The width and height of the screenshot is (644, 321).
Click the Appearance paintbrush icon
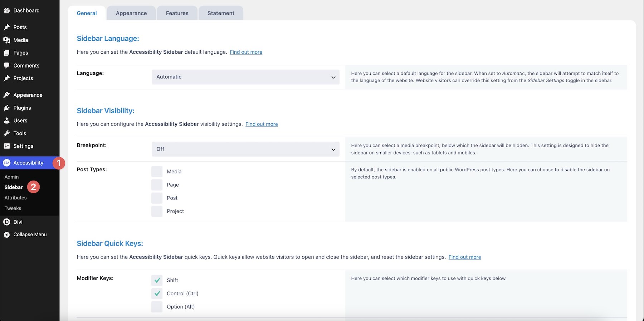click(x=7, y=95)
